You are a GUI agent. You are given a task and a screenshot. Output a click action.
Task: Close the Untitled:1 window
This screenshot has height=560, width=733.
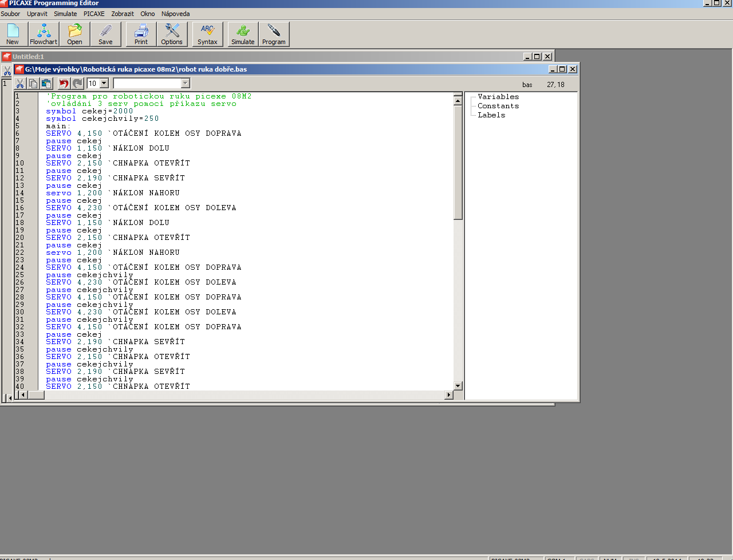[x=547, y=57]
